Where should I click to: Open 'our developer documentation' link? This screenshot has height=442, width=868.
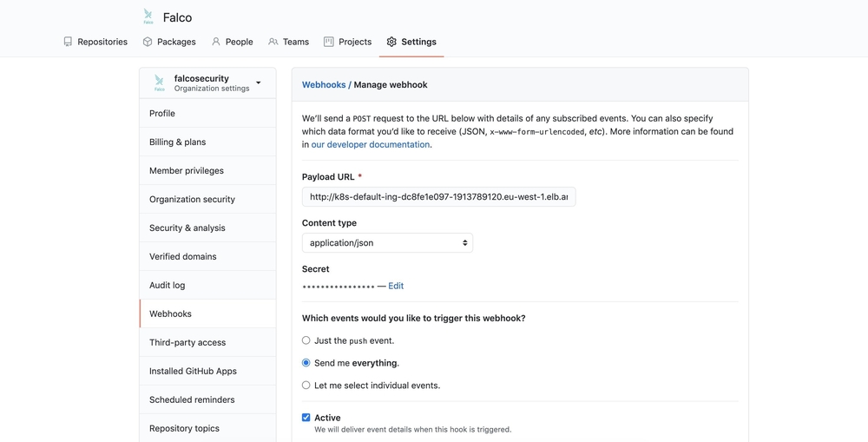pos(371,144)
